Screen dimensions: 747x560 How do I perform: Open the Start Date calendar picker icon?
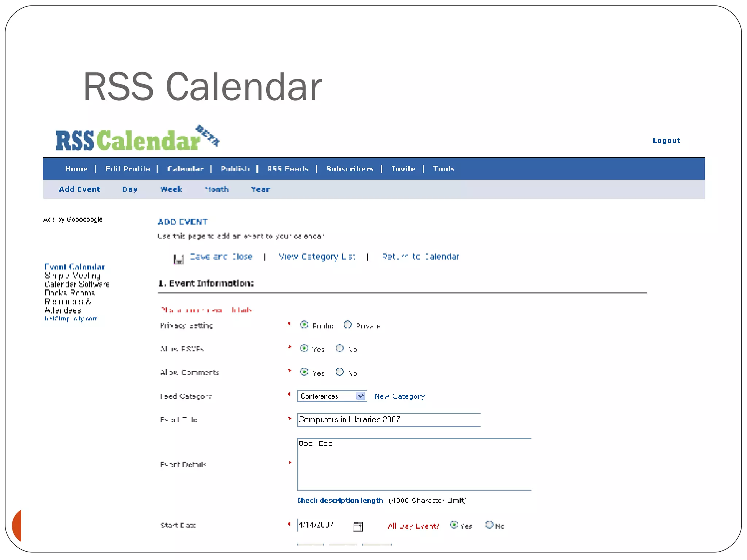point(358,526)
